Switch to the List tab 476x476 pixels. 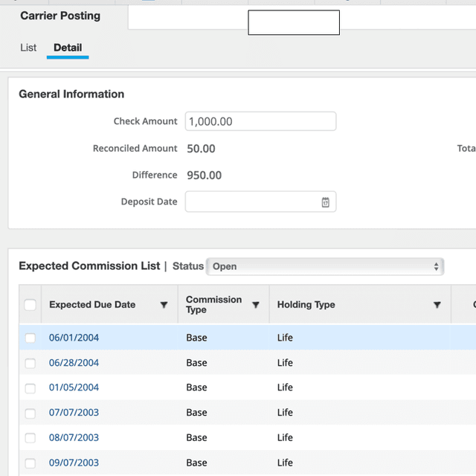pyautogui.click(x=28, y=48)
